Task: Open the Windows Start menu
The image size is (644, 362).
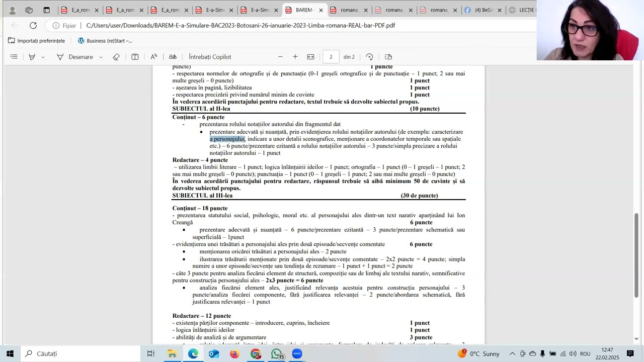Action: [10, 353]
